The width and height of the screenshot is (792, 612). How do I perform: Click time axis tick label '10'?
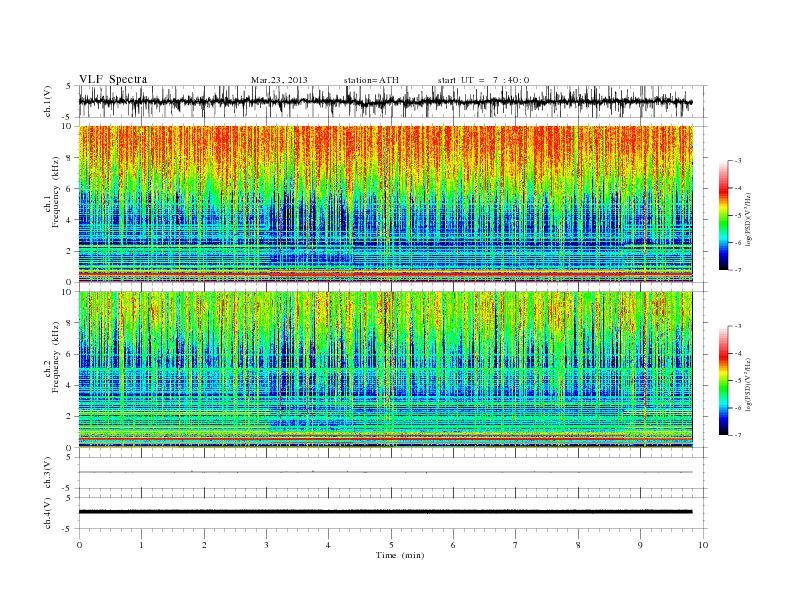pyautogui.click(x=703, y=545)
